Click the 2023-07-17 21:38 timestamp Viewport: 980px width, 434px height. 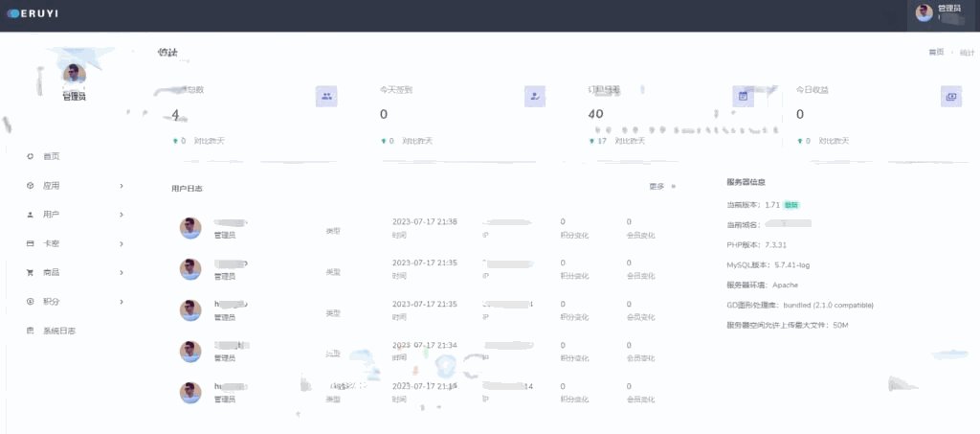424,221
